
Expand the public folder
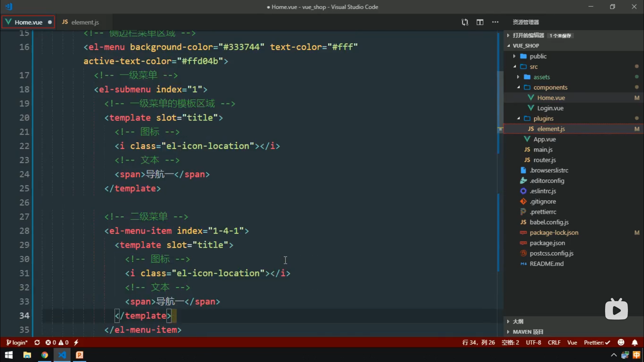[514, 56]
